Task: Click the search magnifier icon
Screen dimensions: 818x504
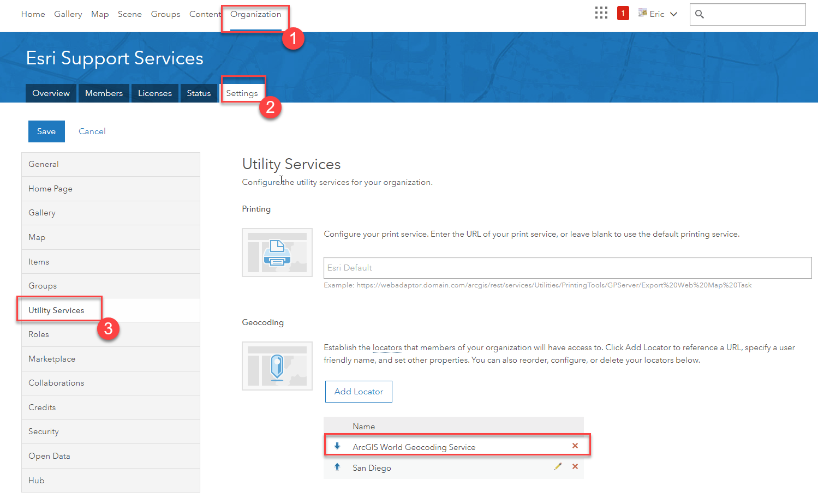Action: tap(700, 14)
